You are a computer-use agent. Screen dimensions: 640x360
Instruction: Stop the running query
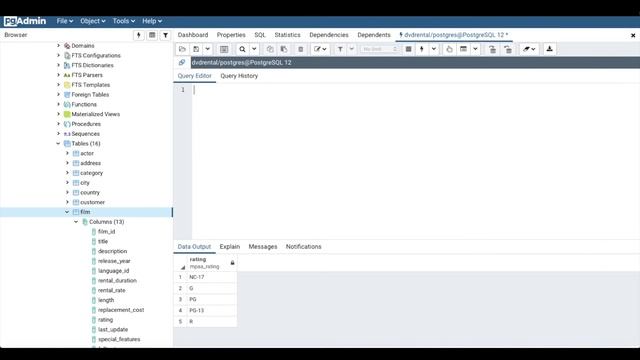[408, 49]
